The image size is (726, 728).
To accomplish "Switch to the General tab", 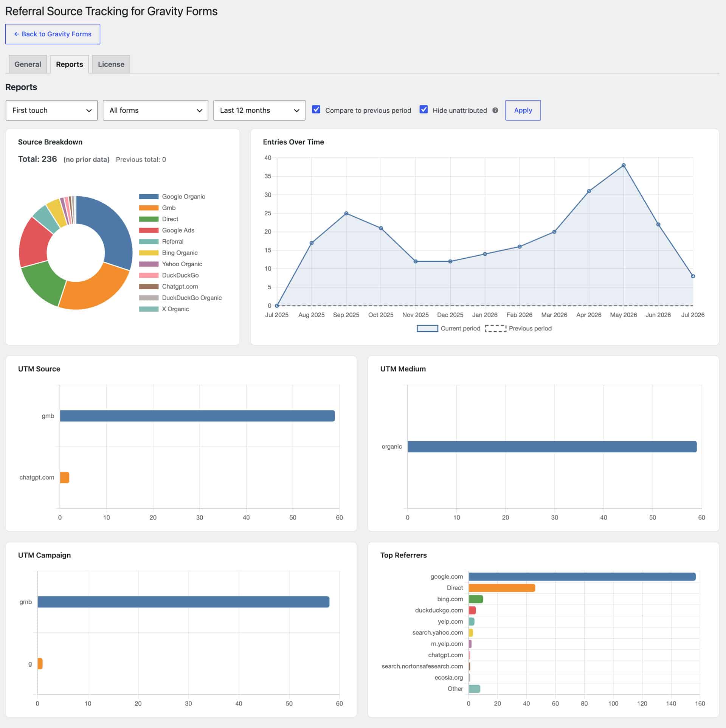I will pyautogui.click(x=28, y=64).
